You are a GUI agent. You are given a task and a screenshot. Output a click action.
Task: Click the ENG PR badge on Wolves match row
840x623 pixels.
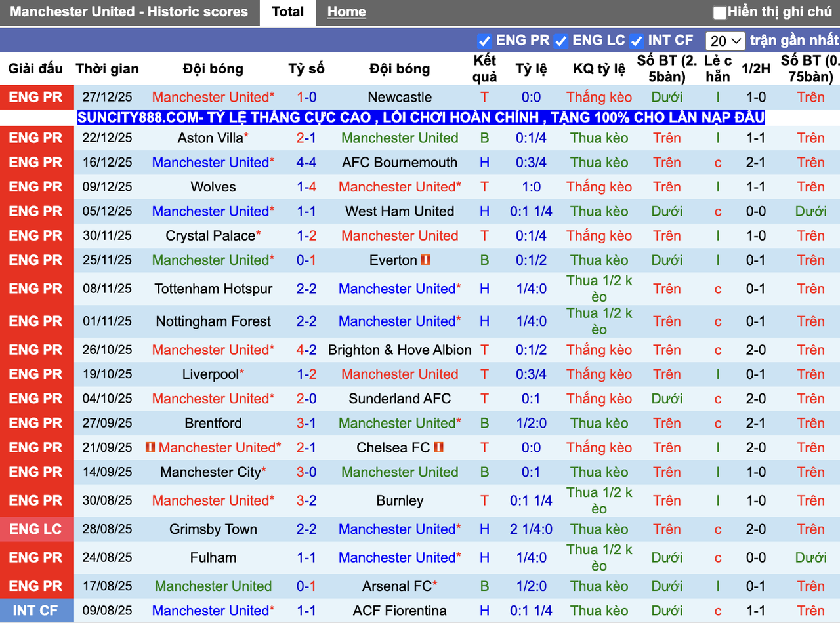click(x=37, y=186)
